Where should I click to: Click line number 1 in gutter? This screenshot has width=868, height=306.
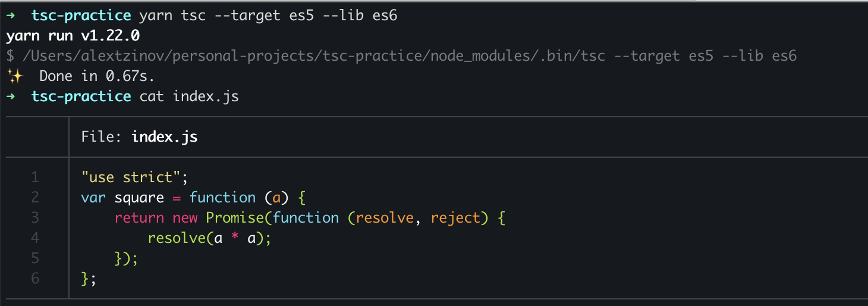click(x=35, y=177)
